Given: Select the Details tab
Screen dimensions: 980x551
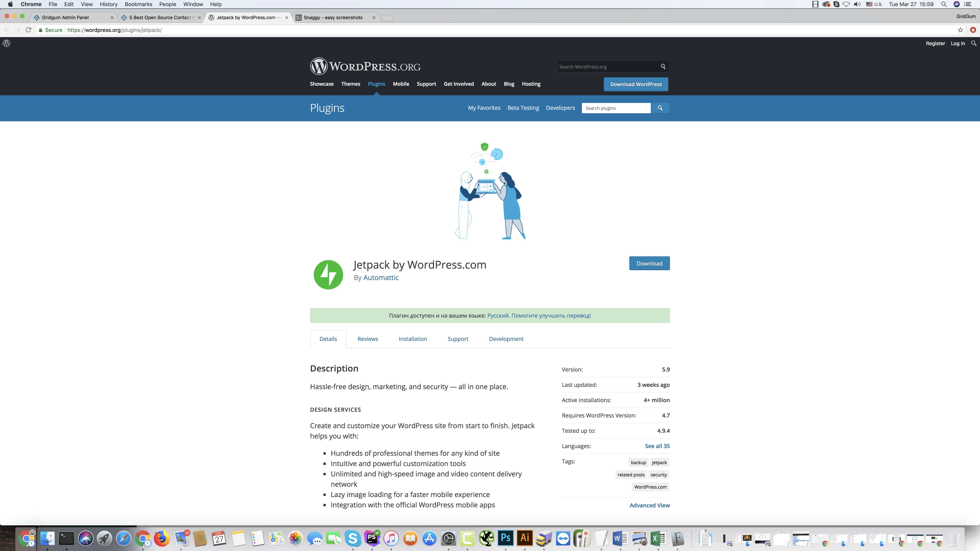Looking at the screenshot, I should (328, 339).
